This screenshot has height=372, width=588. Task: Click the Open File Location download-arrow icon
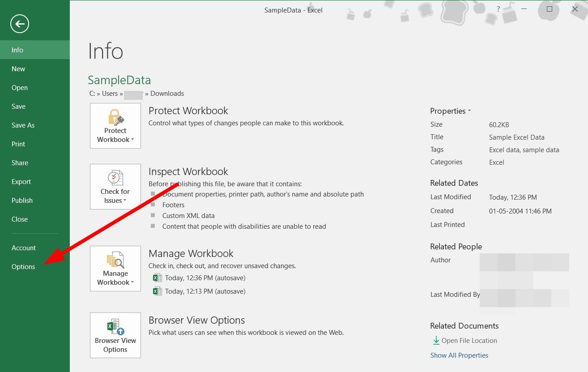click(x=436, y=341)
